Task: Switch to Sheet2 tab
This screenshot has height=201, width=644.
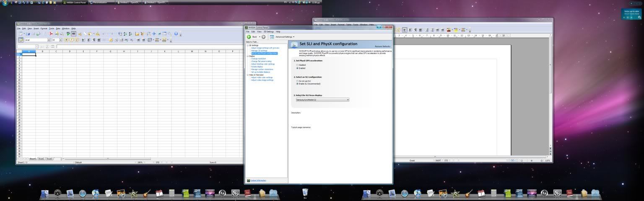Action: tap(41, 159)
